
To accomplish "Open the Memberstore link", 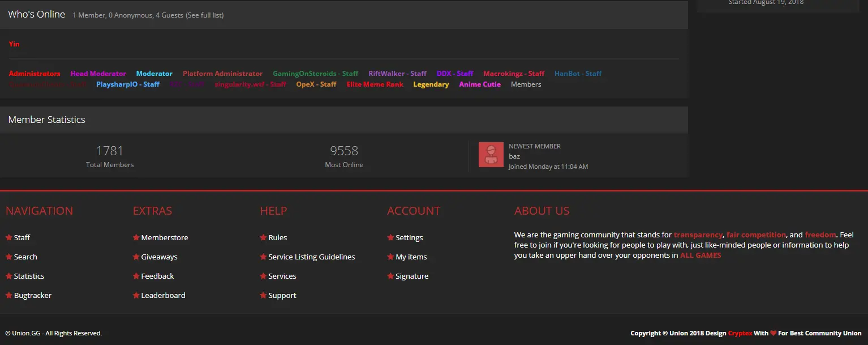I will coord(165,237).
